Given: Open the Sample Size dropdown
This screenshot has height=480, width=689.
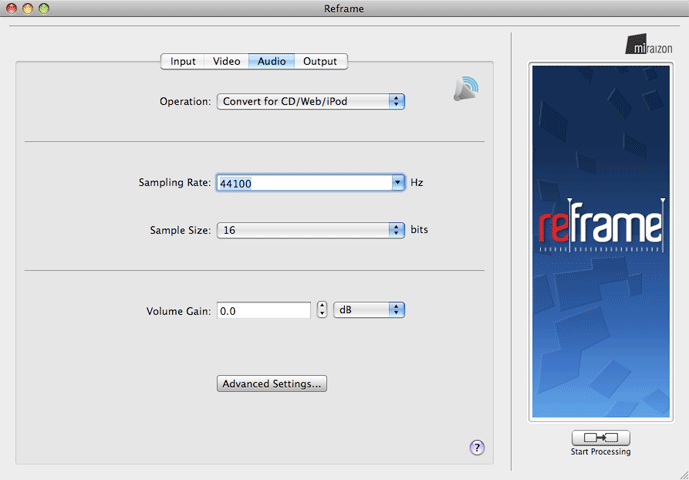Looking at the screenshot, I should (x=311, y=230).
